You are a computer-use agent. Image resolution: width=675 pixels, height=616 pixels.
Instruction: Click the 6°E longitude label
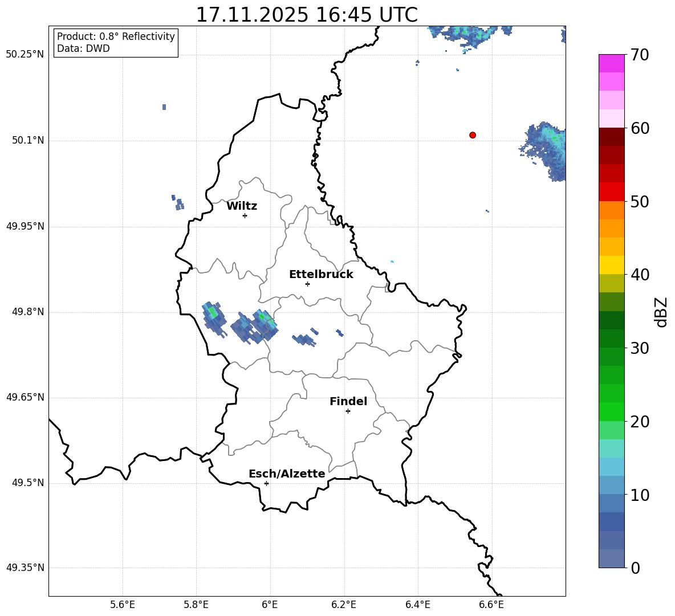pos(270,605)
